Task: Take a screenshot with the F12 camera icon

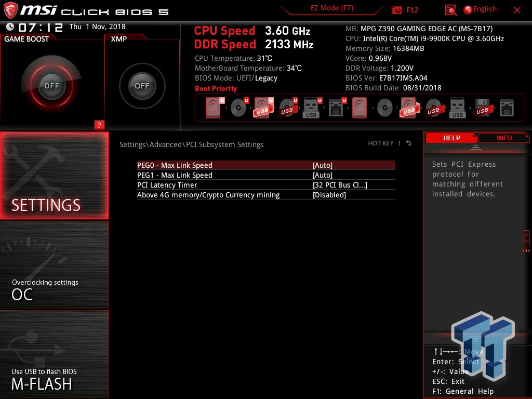Action: (x=396, y=10)
